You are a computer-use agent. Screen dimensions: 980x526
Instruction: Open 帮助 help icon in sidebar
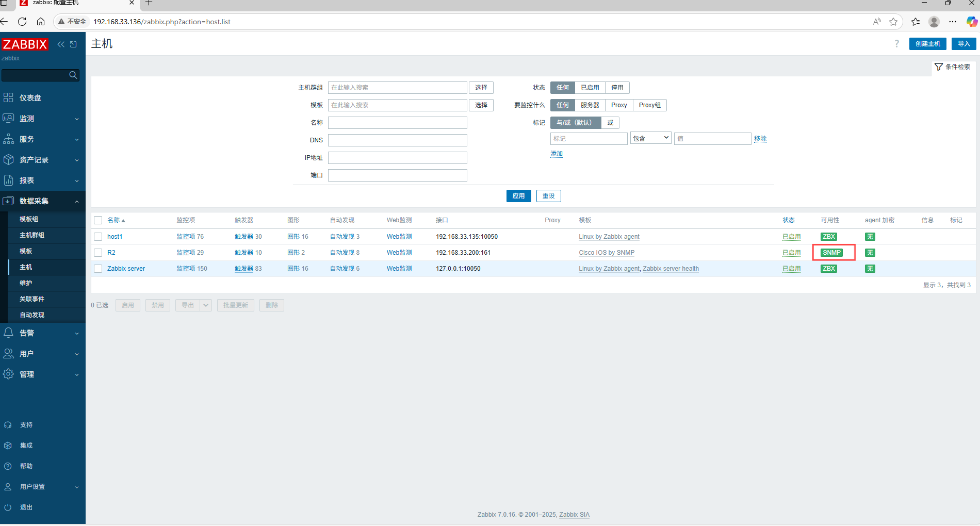8,466
